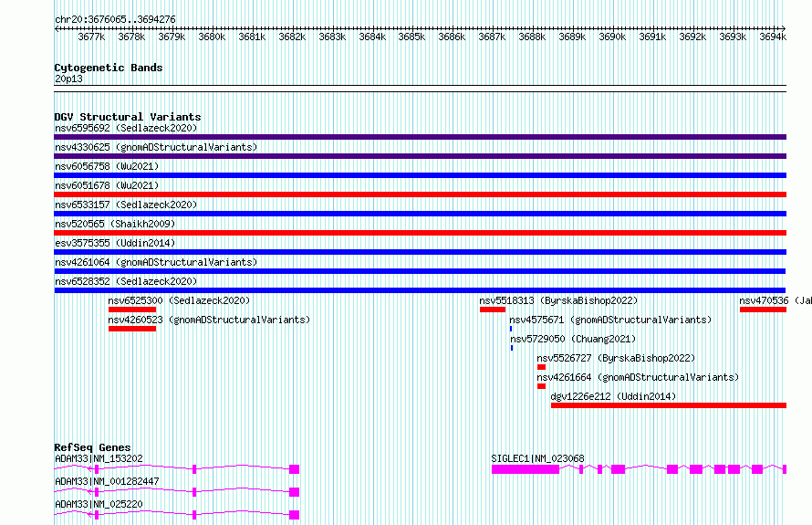Click the small red bar under nsv5526727

(x=541, y=367)
